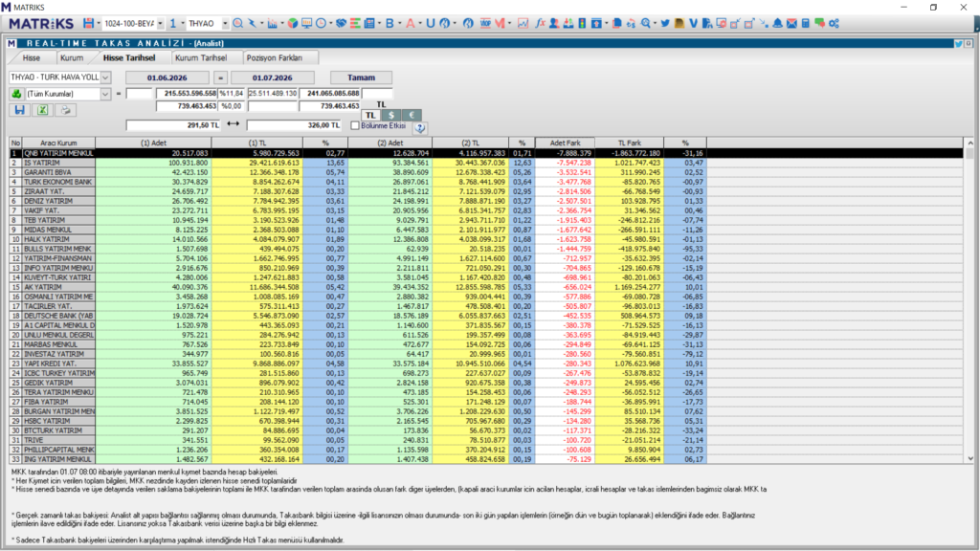Click the colored pie chart icon
980x551 pixels.
tap(292, 23)
